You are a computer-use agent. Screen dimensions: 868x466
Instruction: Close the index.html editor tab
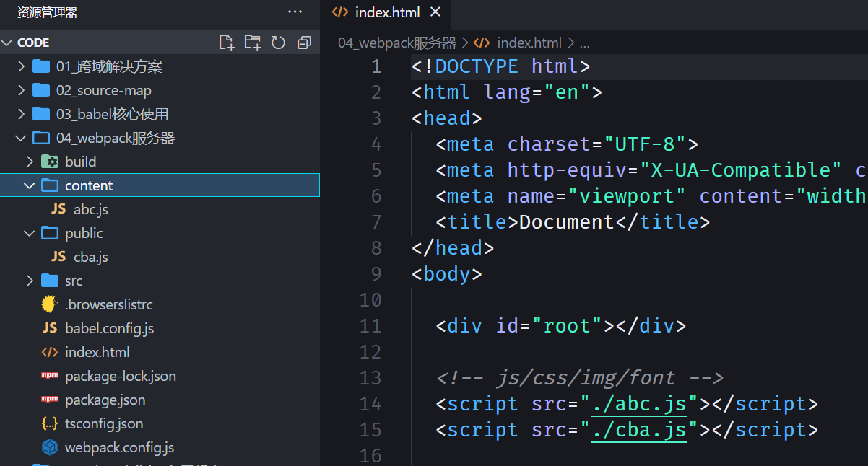click(435, 12)
